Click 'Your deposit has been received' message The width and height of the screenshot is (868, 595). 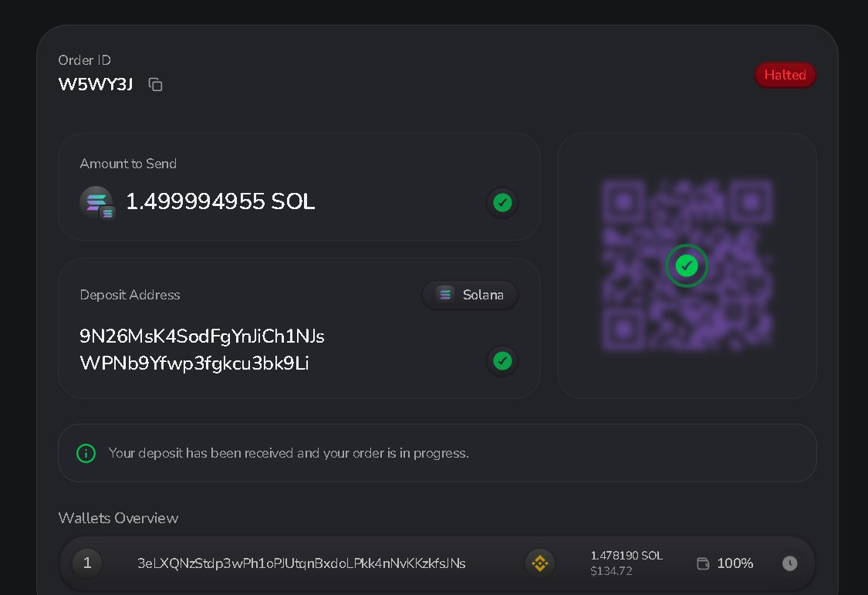[x=289, y=453]
